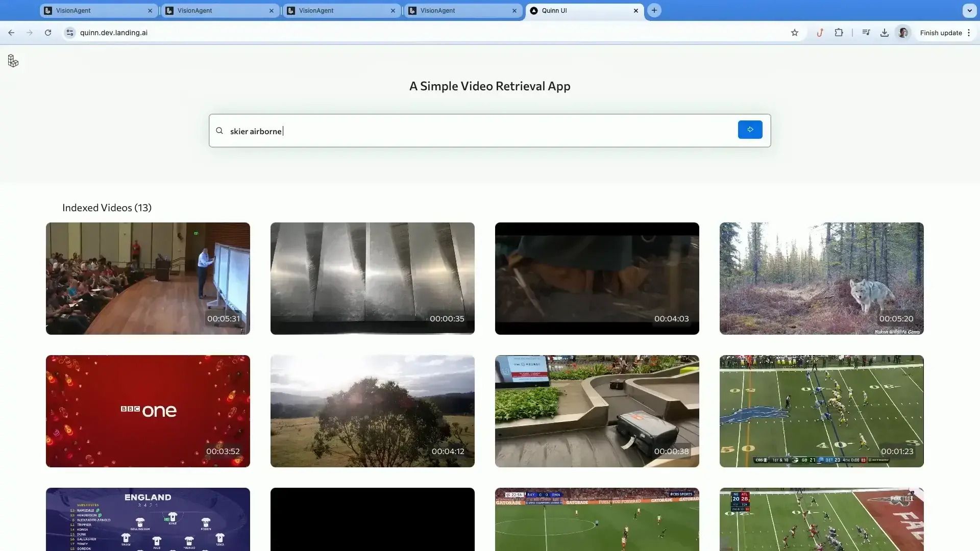
Task: Click the Landing AI logo icon
Action: (13, 61)
